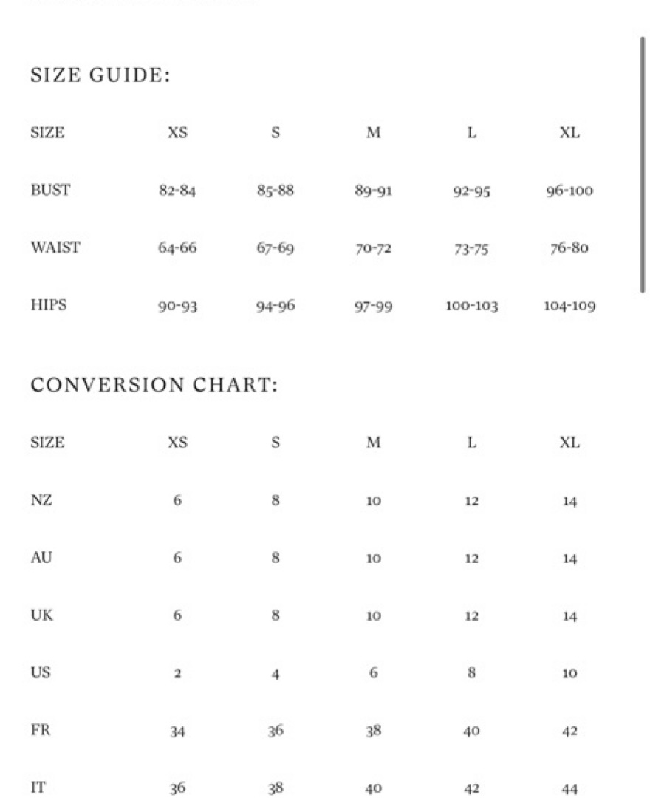This screenshot has height=812, width=650.
Task: Select the S waist value 67-69
Action: point(276,248)
